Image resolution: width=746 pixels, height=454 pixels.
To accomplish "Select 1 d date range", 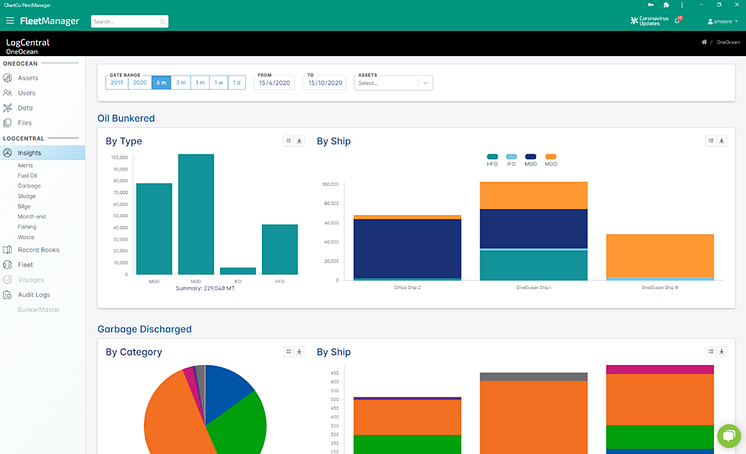I will 236,82.
